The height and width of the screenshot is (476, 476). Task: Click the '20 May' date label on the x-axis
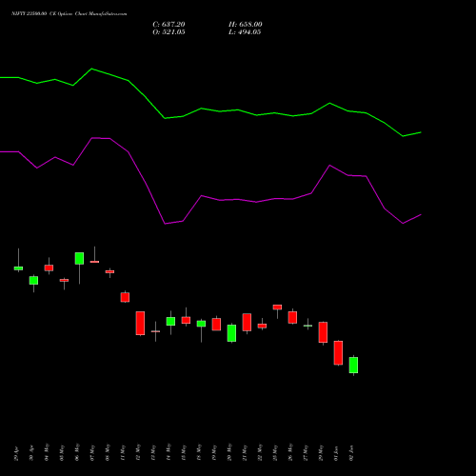click(x=229, y=452)
